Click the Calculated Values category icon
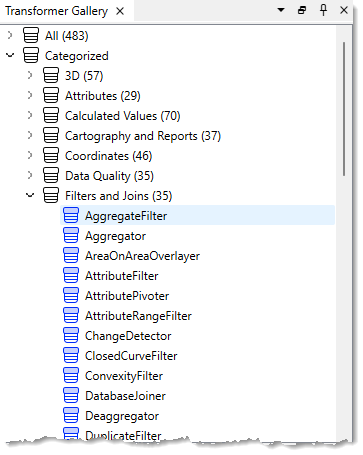363x455 pixels. pos(51,115)
